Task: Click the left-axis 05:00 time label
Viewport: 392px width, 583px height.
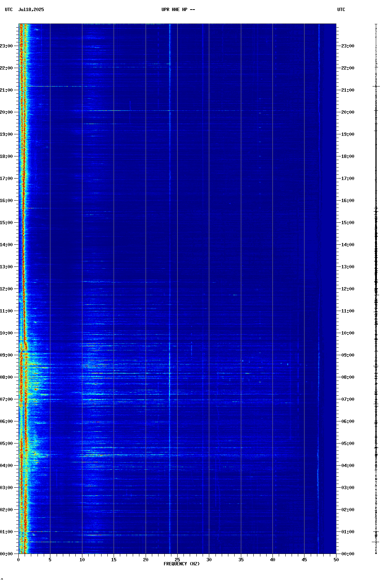Action: (x=6, y=444)
